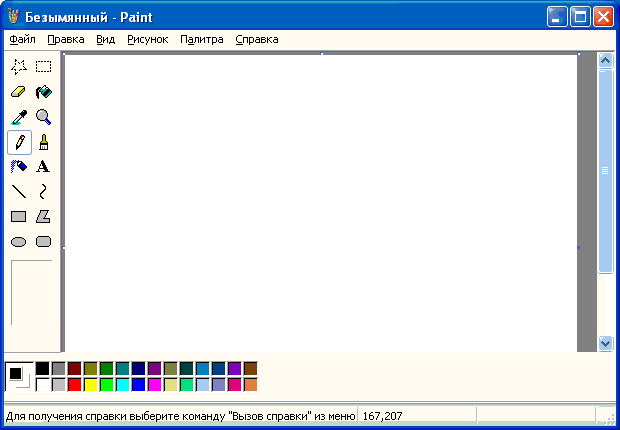Pick the brown swatch
This screenshot has height=430, width=620.
click(x=251, y=369)
